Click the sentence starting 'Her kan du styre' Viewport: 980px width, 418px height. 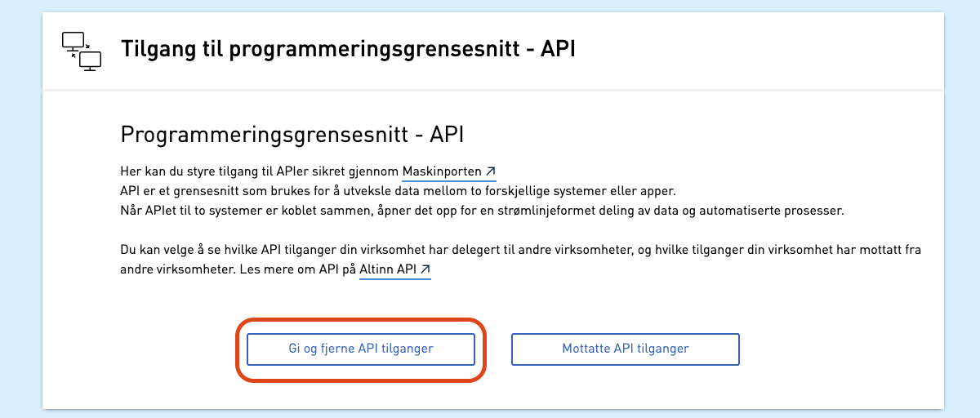(x=308, y=171)
